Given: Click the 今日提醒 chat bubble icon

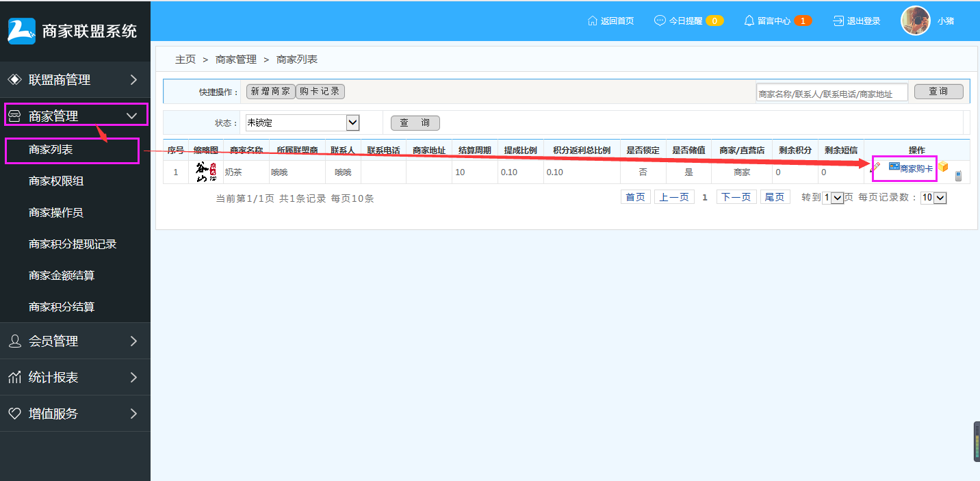Looking at the screenshot, I should click(660, 21).
